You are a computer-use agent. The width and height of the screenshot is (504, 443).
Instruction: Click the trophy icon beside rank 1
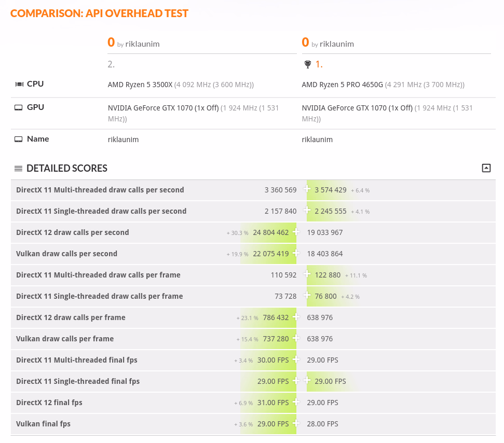point(307,65)
